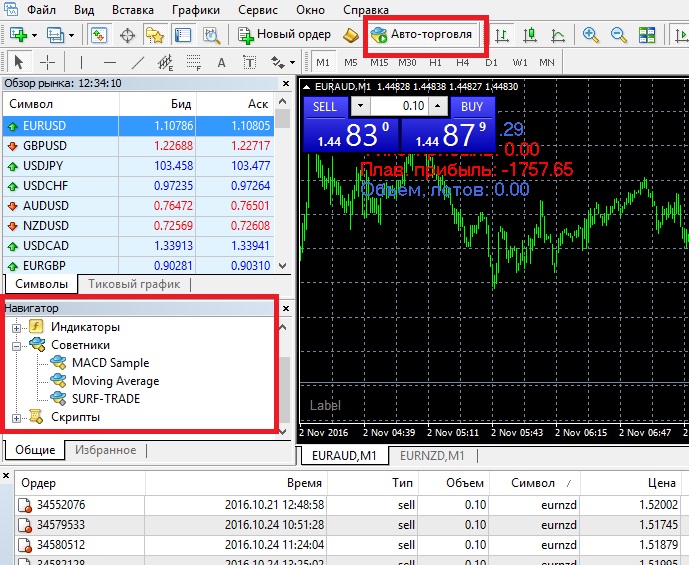Open the lot volume dropdown arrow next to SELL
This screenshot has height=565, width=689.
pyautogui.click(x=360, y=106)
